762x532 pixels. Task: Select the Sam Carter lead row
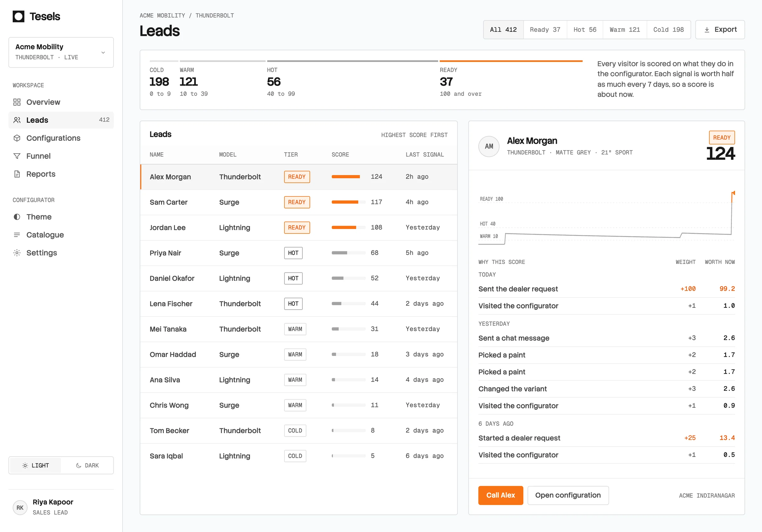coord(298,202)
